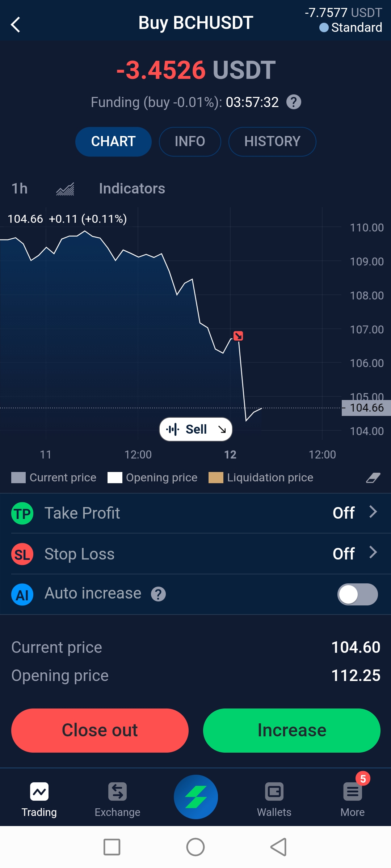391x868 pixels.
Task: Open the Funding help question mark
Action: pos(294,102)
